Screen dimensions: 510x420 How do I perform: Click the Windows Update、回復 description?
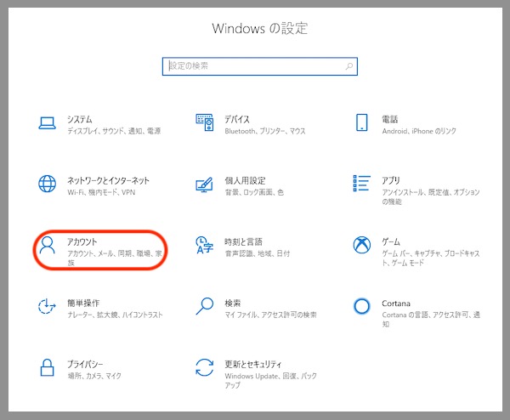(270, 381)
